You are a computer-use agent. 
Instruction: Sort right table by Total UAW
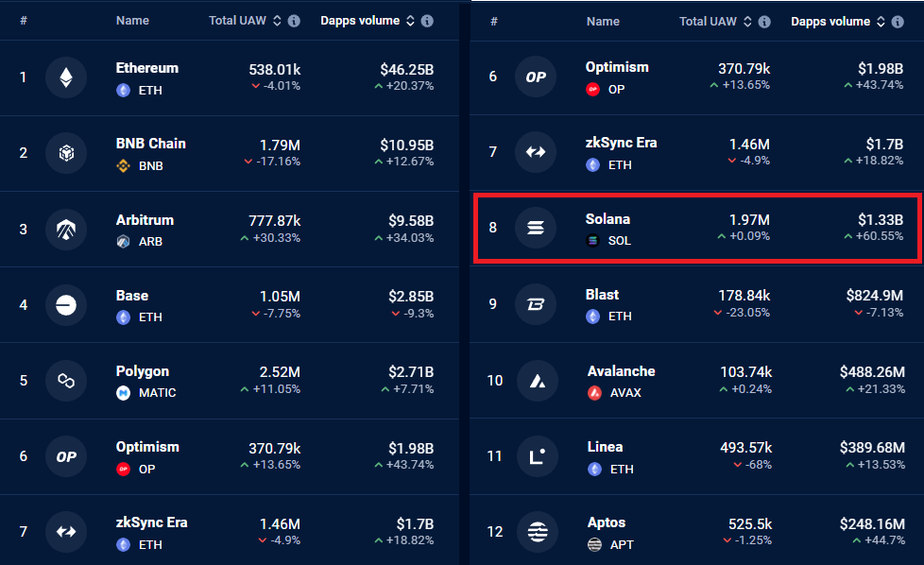747,21
